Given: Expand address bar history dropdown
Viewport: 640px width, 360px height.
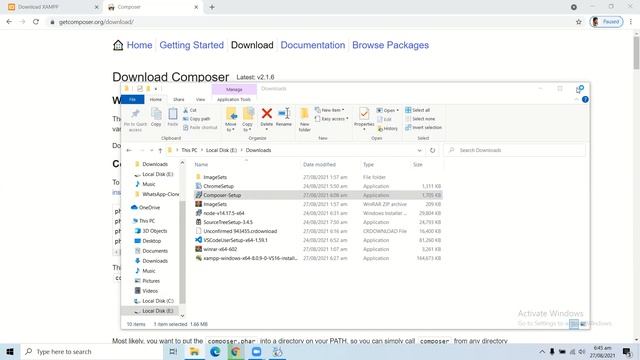Looking at the screenshot, I should [x=419, y=150].
